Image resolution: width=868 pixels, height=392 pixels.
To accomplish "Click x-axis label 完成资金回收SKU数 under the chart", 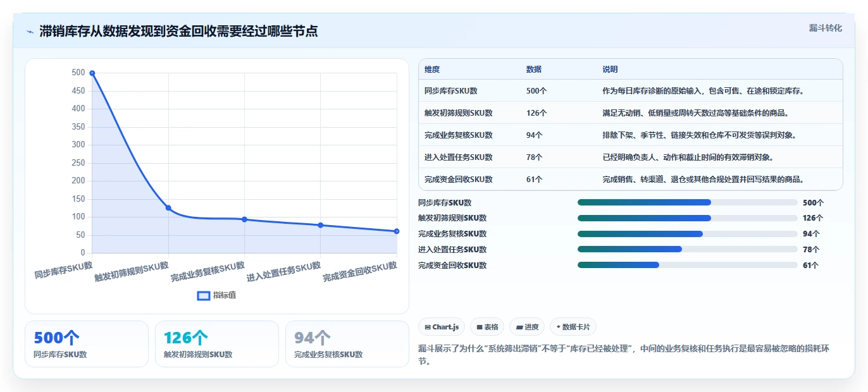I will [359, 272].
